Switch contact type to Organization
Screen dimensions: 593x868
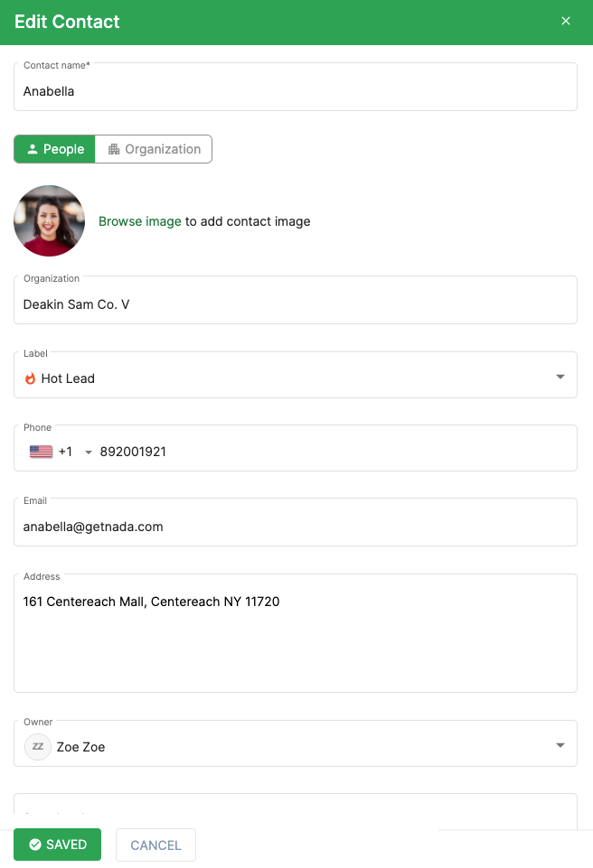pyautogui.click(x=154, y=149)
